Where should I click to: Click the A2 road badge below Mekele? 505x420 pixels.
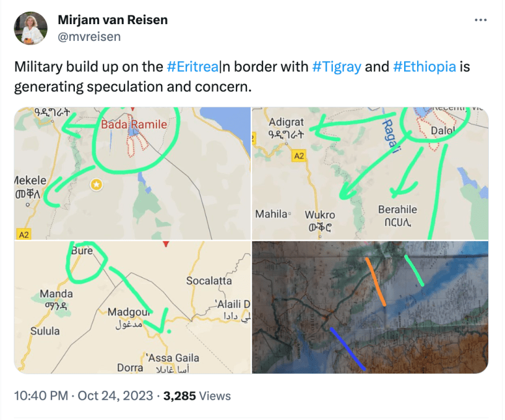(24, 234)
